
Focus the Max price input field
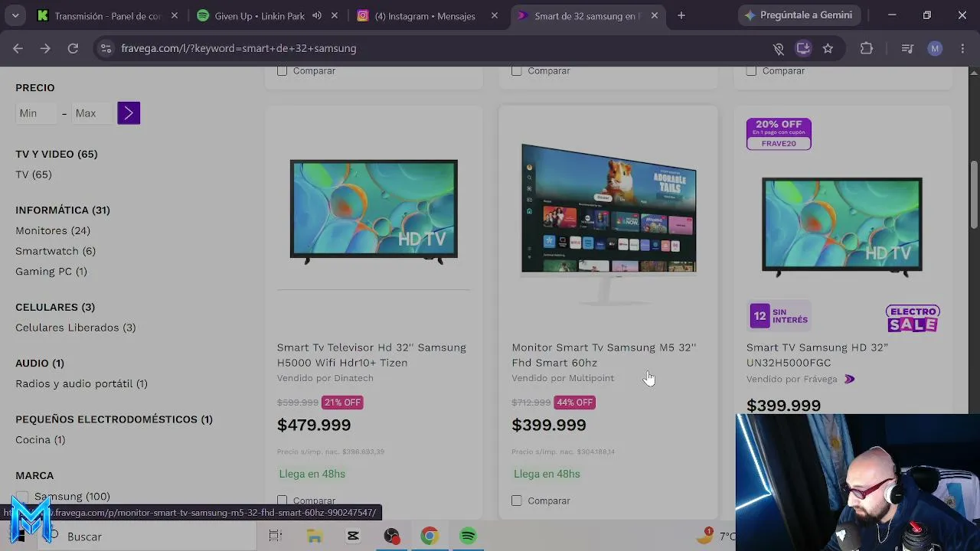pos(93,113)
